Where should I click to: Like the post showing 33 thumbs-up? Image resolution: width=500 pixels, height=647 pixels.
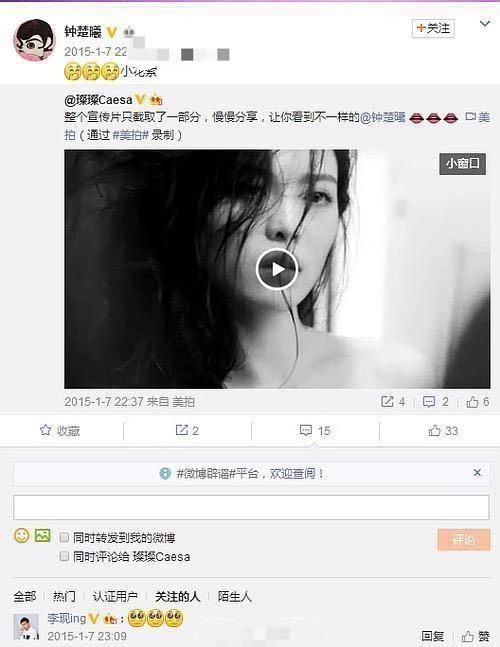pos(434,430)
